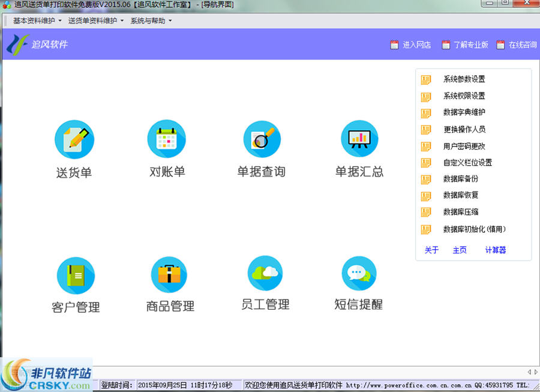Open the 单据汇总 chart icon
Viewport: 540px width, 392px height.
pos(359,139)
